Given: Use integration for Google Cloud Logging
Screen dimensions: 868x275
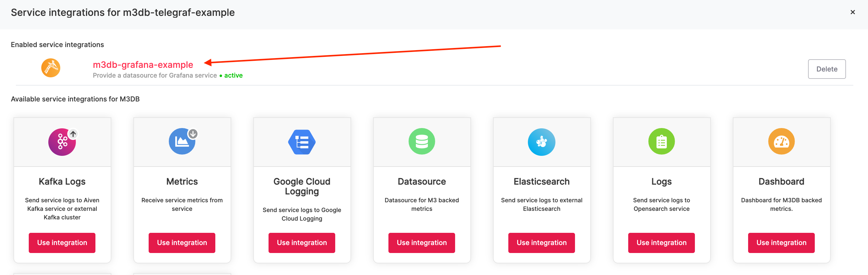Looking at the screenshot, I should 302,243.
